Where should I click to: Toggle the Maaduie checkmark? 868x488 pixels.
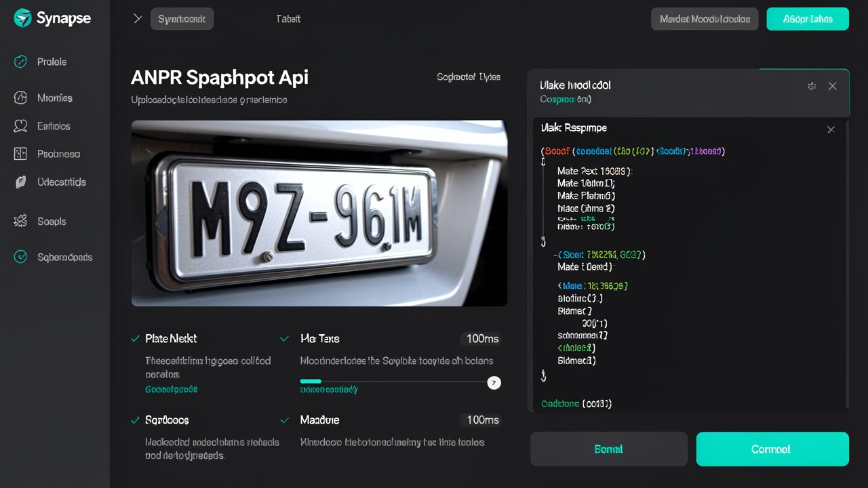[285, 420]
